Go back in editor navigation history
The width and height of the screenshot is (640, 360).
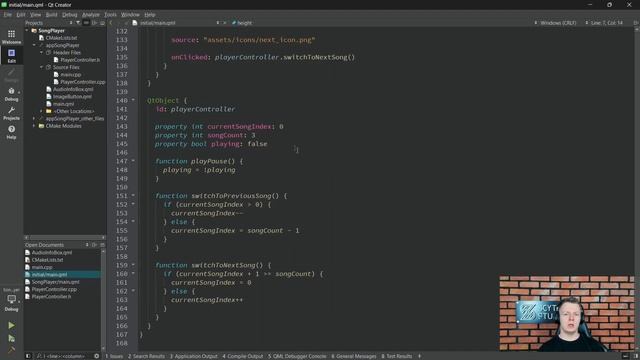click(x=111, y=23)
